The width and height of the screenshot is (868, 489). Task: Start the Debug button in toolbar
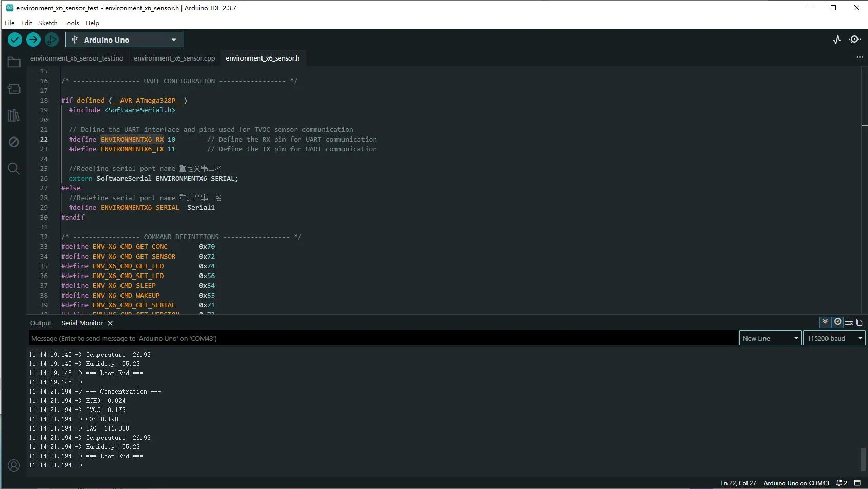click(52, 40)
